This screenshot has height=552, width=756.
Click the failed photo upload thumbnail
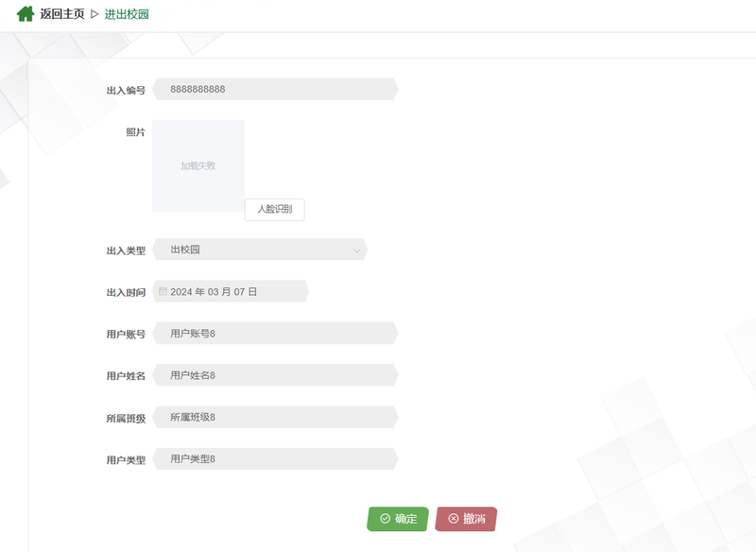[198, 165]
